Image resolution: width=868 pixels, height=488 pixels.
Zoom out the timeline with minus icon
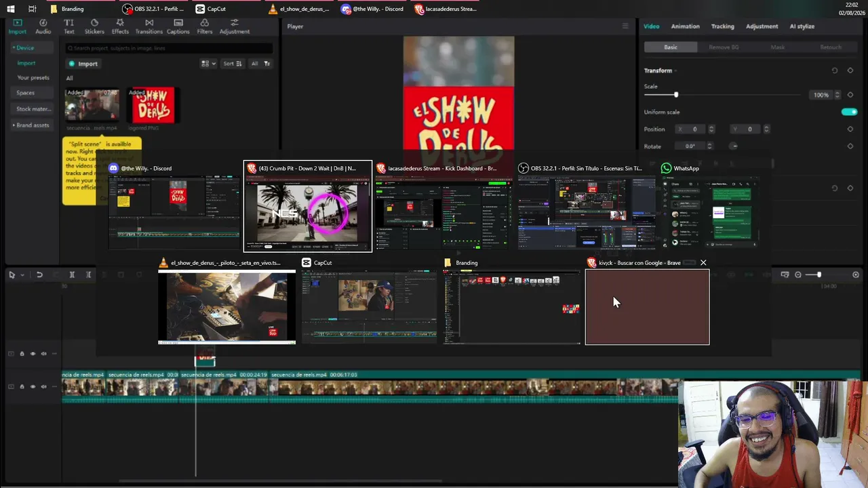(798, 274)
